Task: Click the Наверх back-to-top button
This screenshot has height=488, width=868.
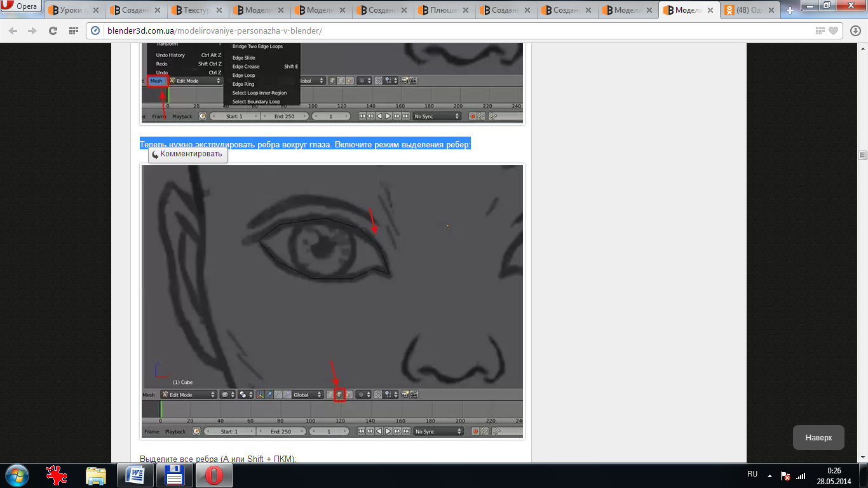Action: (818, 438)
